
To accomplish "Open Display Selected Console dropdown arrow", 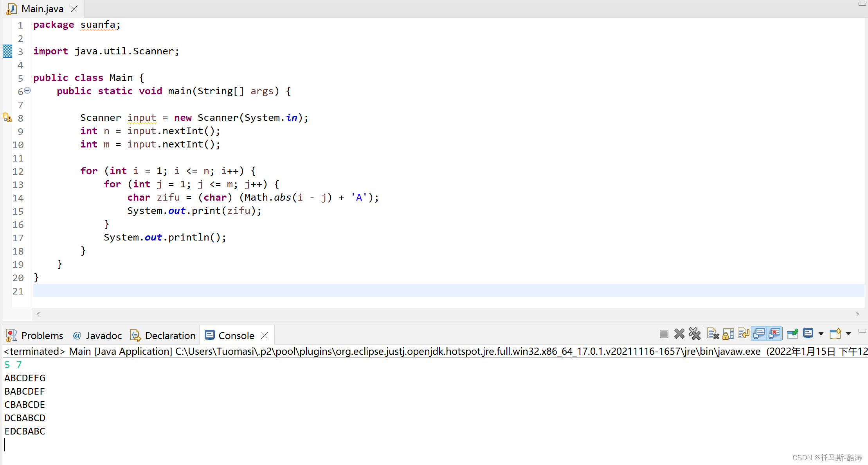I will point(821,334).
